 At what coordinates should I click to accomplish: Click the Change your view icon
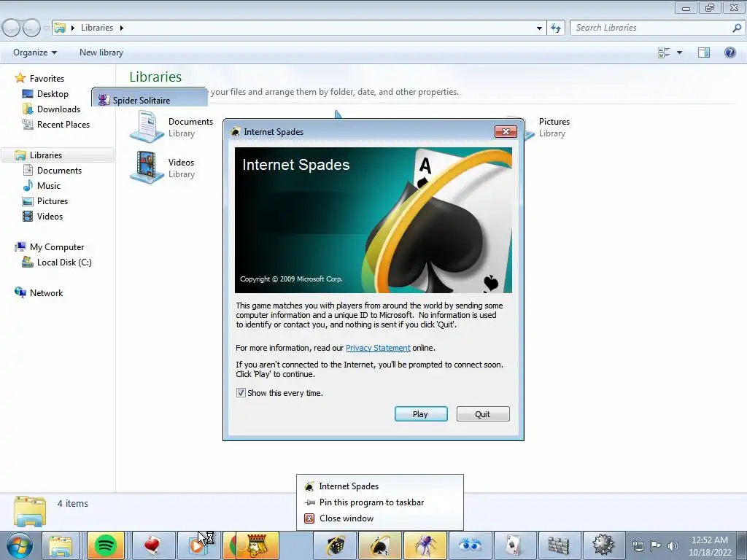664,52
